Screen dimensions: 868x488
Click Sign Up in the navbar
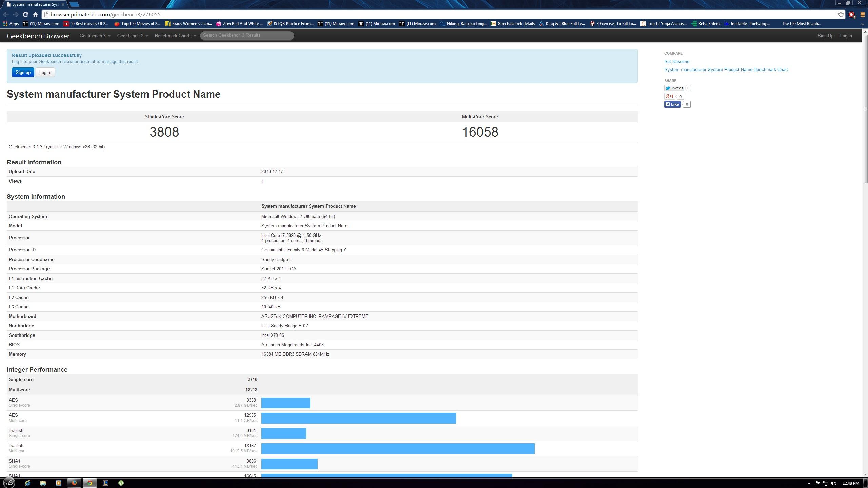point(825,36)
